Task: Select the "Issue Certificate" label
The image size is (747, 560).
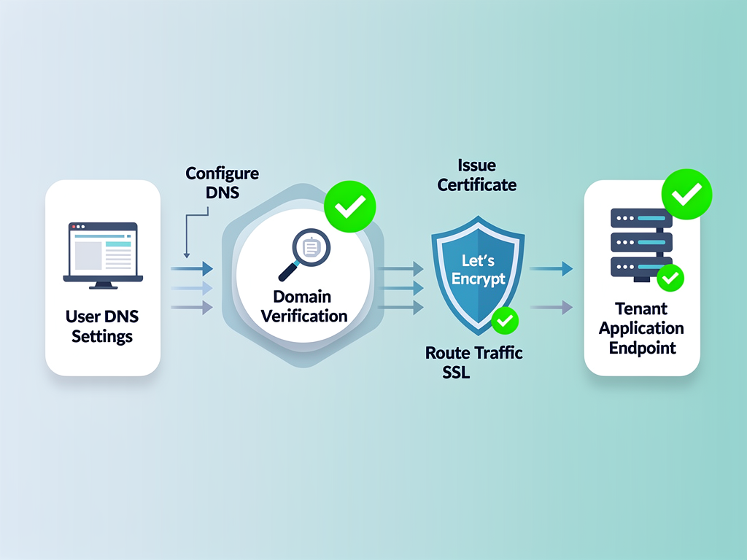Action: click(477, 175)
